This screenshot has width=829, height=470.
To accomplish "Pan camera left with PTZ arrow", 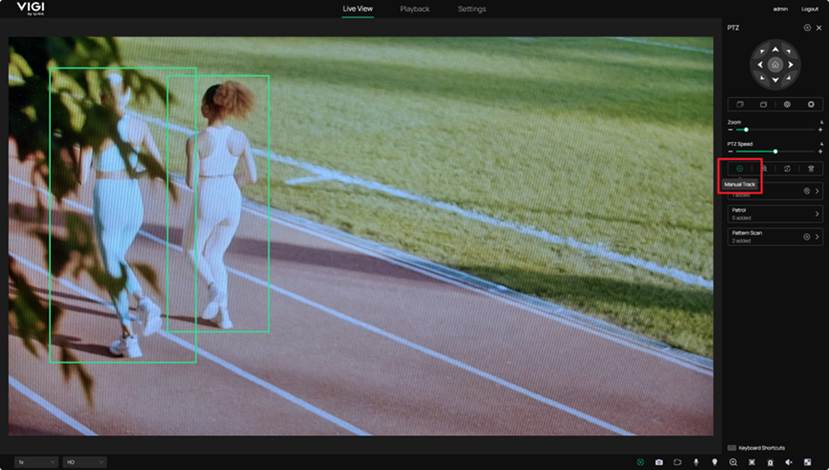I will pyautogui.click(x=760, y=64).
